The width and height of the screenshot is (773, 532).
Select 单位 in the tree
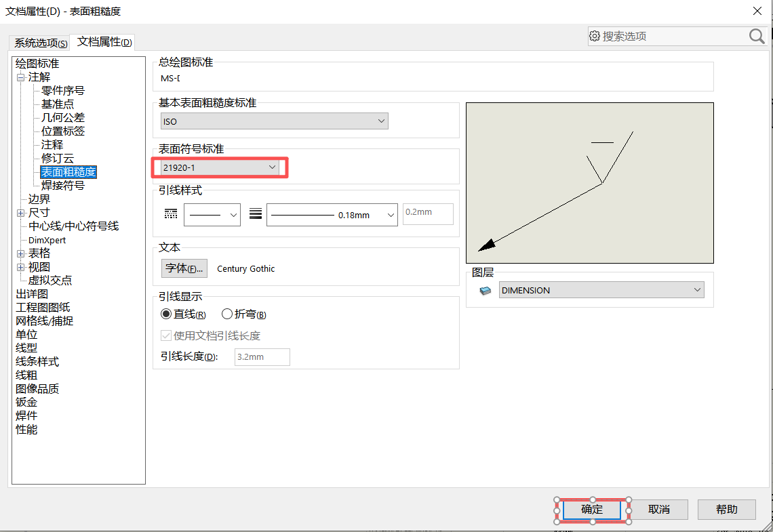click(26, 335)
